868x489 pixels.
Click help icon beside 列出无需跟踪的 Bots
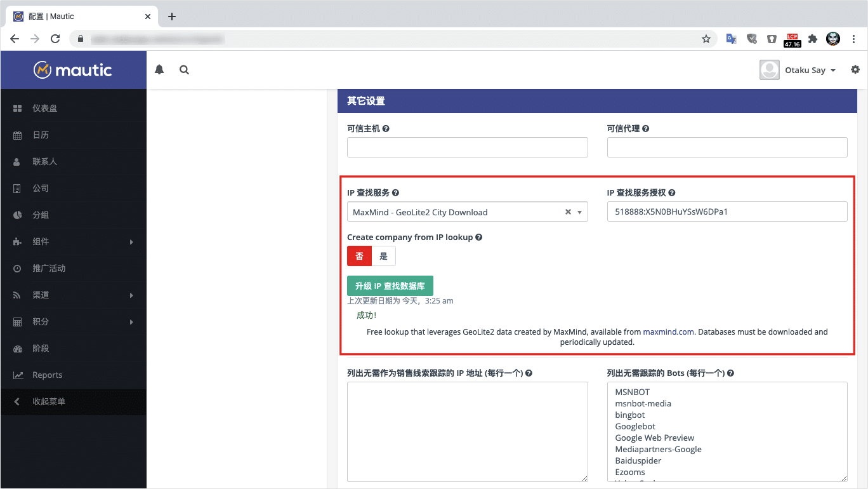(x=731, y=373)
